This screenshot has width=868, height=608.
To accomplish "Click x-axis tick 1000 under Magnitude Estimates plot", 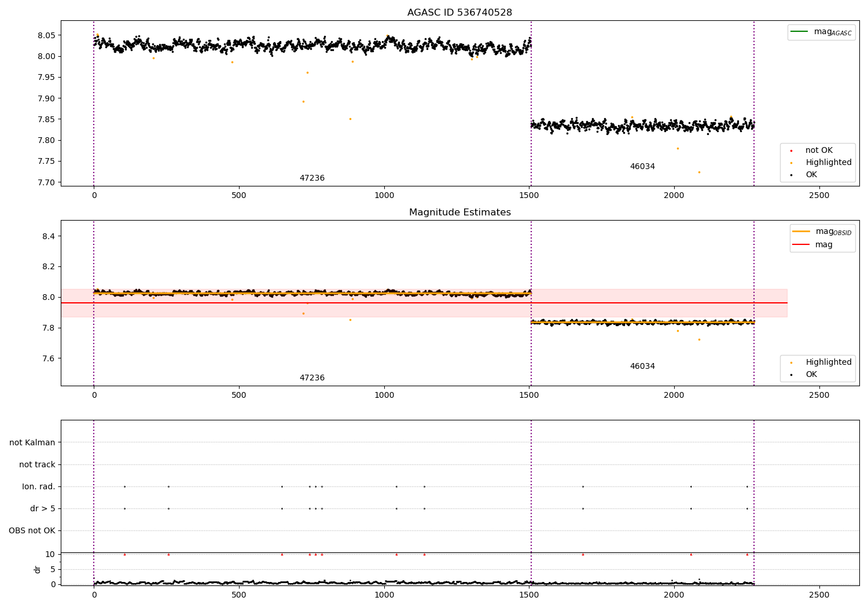I will (384, 395).
